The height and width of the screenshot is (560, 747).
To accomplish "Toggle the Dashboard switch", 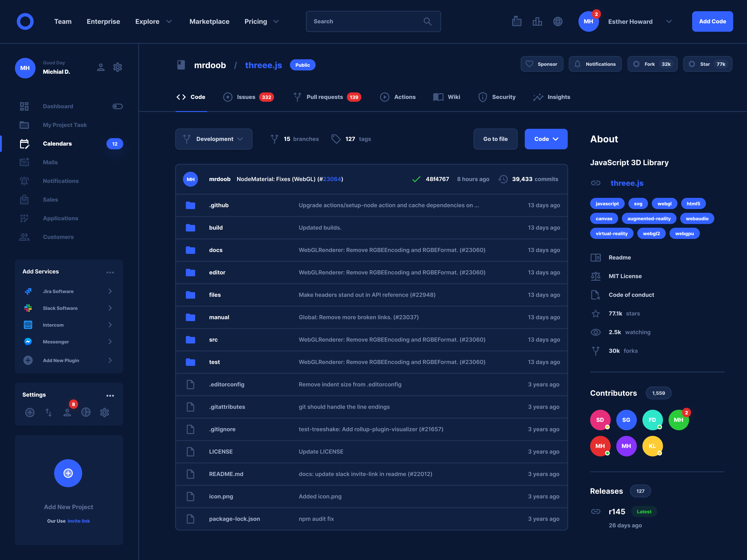I will pyautogui.click(x=117, y=106).
